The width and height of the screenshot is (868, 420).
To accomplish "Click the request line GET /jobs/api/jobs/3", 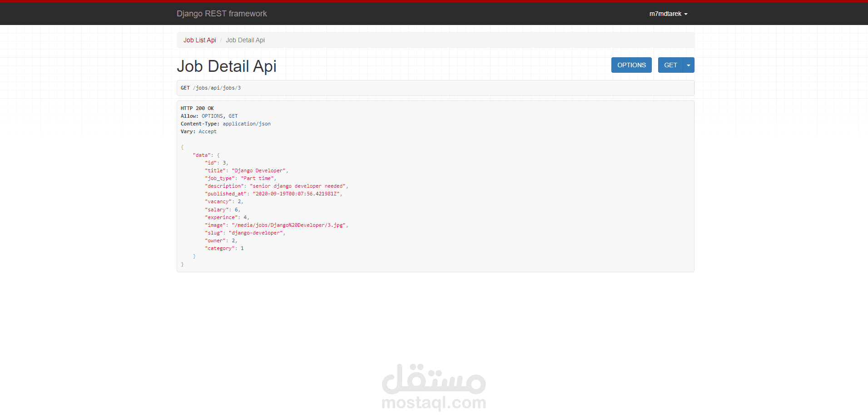I will pyautogui.click(x=211, y=88).
